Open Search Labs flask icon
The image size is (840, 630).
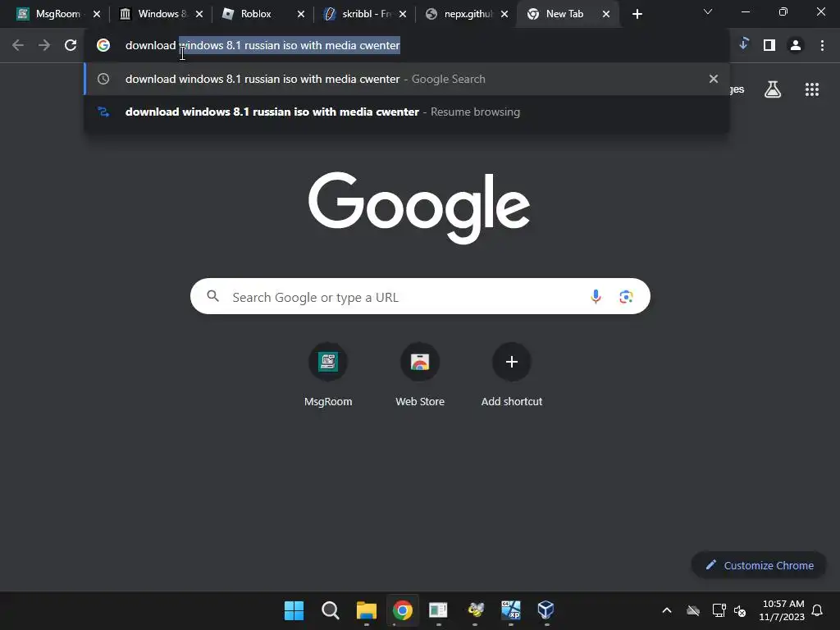coord(773,89)
